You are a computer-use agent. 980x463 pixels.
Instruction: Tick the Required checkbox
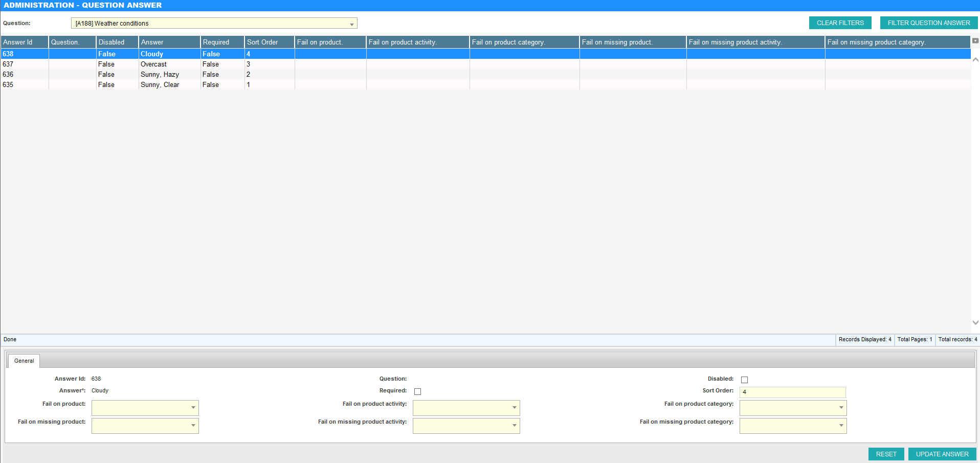point(417,391)
